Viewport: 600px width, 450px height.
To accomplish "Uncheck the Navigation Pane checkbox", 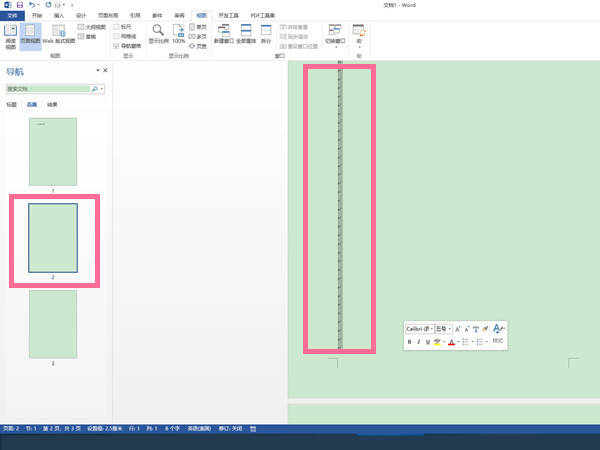I will (x=116, y=46).
